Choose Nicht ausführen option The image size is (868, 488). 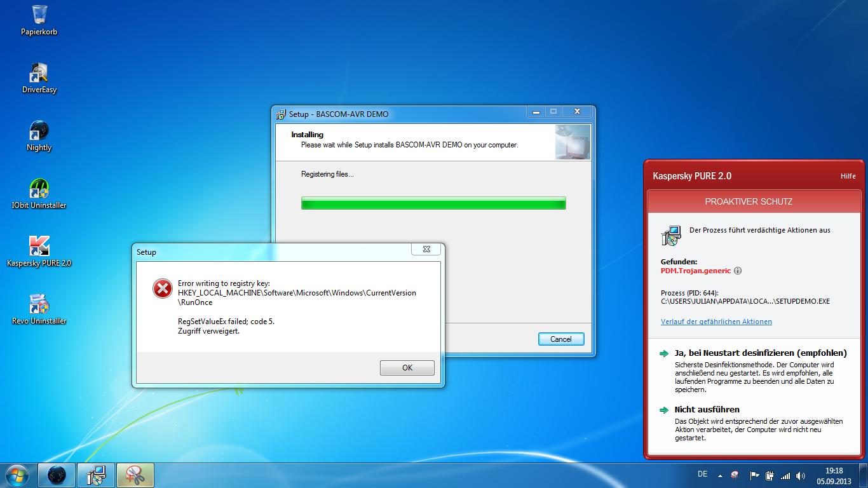click(x=707, y=409)
